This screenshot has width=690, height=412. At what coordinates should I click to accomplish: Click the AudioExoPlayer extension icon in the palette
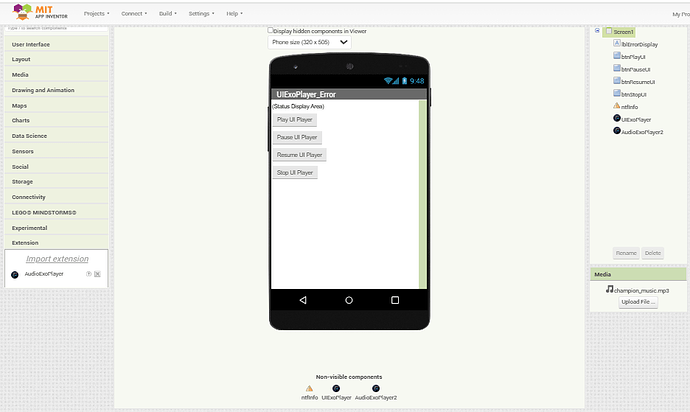[15, 275]
